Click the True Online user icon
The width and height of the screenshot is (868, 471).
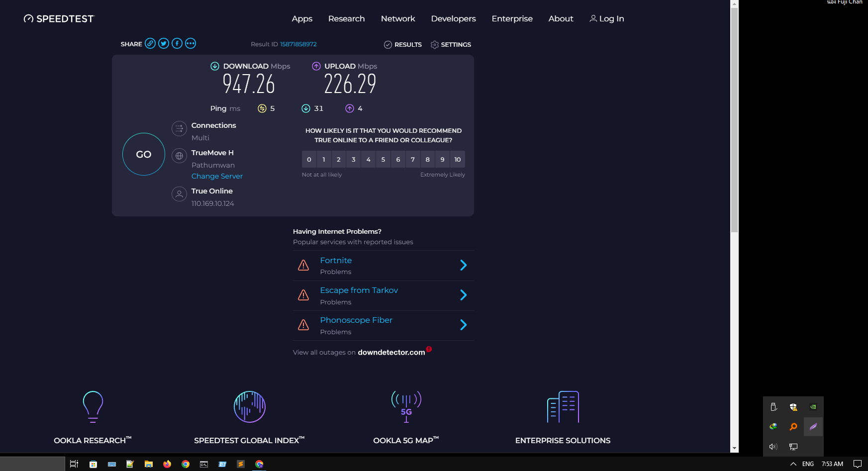point(179,194)
